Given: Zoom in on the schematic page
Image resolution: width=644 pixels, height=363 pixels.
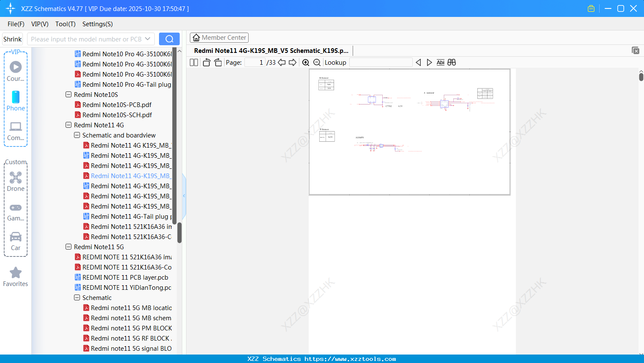Looking at the screenshot, I should 305,62.
